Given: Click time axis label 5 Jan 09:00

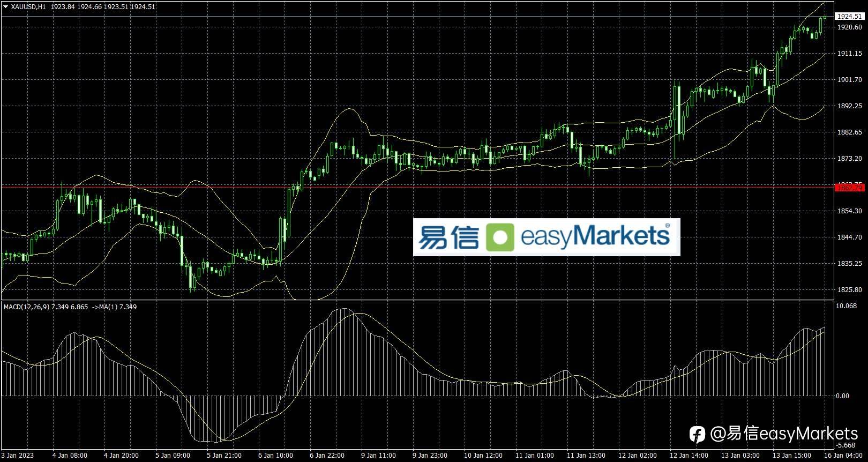Looking at the screenshot, I should pos(173,456).
